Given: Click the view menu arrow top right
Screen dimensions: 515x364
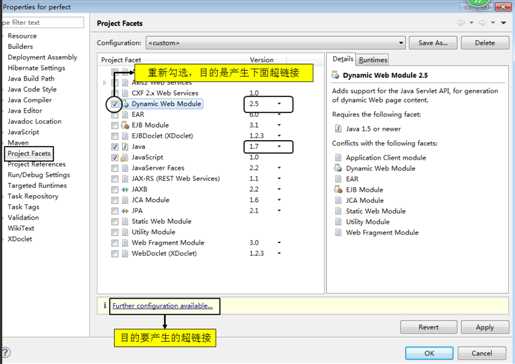Looking at the screenshot, I should pos(503,22).
